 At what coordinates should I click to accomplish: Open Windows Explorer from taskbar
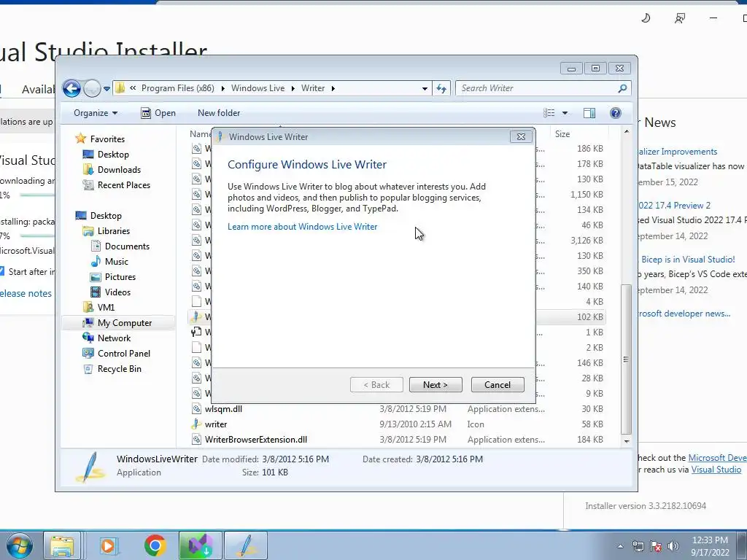[x=63, y=545]
